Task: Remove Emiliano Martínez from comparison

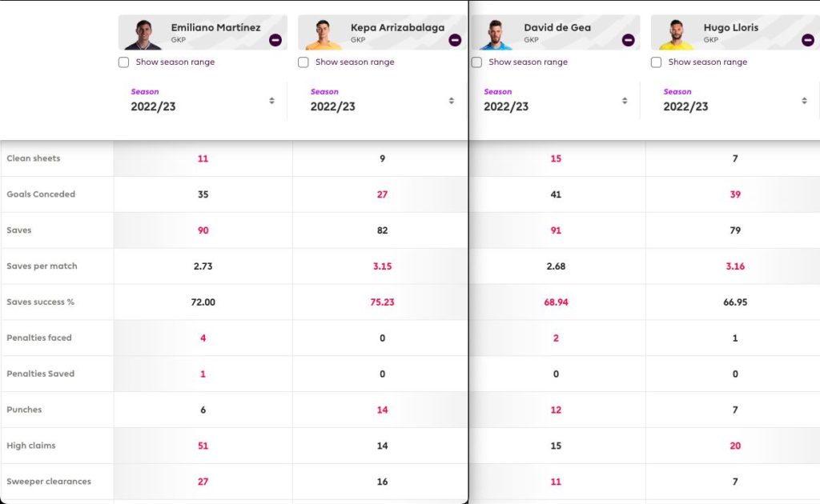Action: tap(275, 40)
